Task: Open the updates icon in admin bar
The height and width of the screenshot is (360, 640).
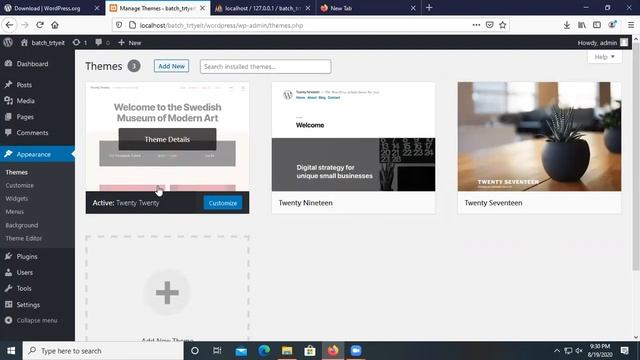Action: point(80,42)
